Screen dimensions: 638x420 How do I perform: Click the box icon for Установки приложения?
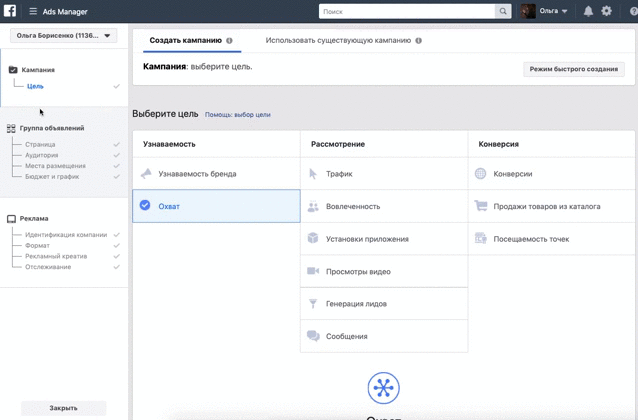click(x=313, y=238)
